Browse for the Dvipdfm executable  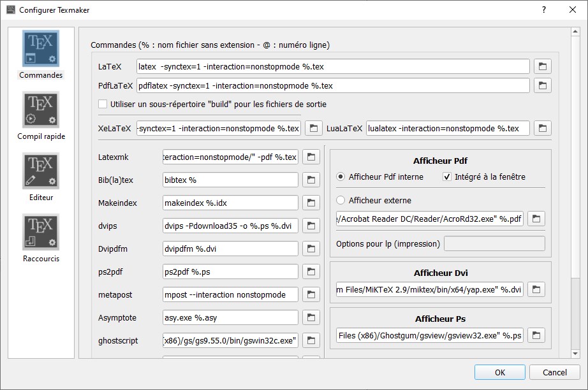tap(311, 249)
